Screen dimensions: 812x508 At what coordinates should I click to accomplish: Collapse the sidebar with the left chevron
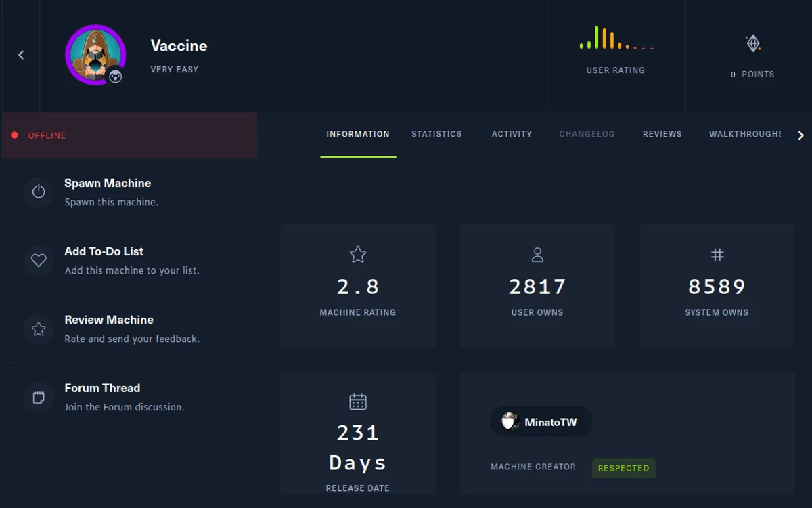[x=21, y=55]
